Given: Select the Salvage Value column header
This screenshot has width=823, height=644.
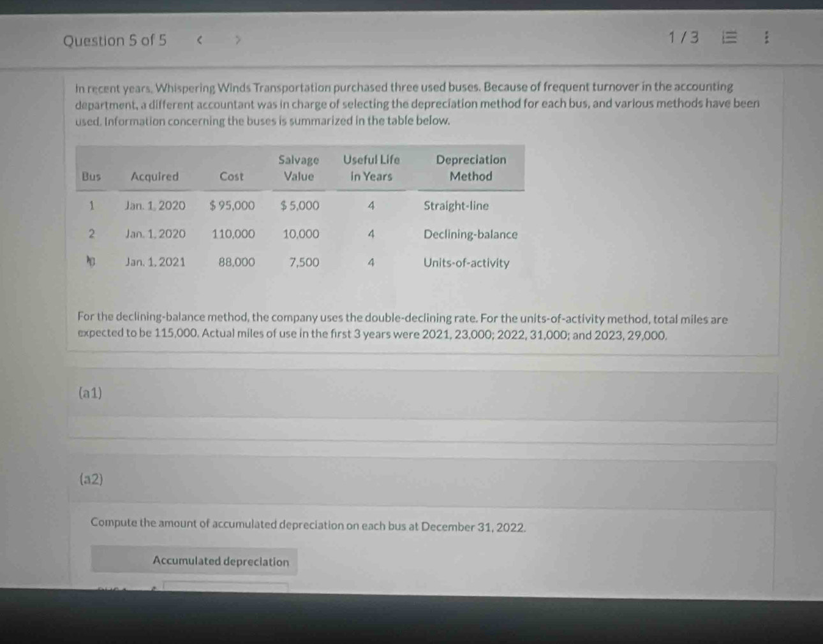Looking at the screenshot, I should click(299, 168).
